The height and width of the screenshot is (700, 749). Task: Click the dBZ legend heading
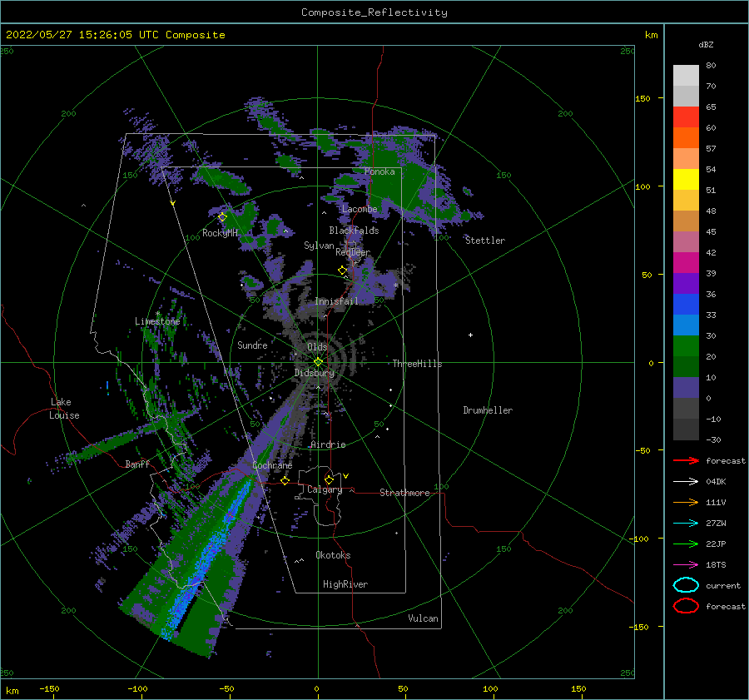click(706, 44)
